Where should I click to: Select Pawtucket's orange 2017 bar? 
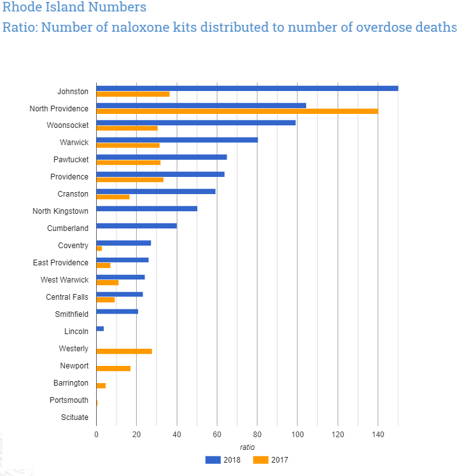[x=129, y=163]
